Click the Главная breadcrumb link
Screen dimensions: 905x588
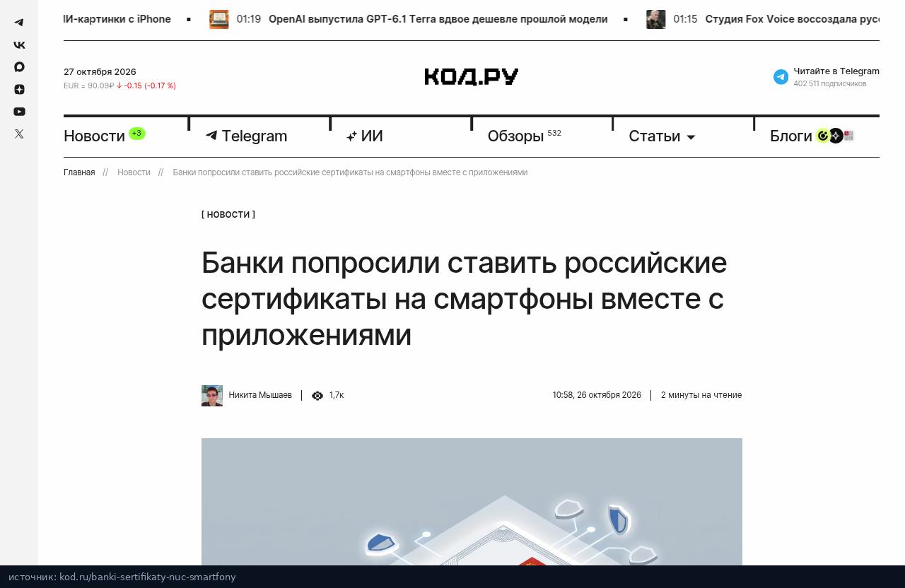coord(79,172)
